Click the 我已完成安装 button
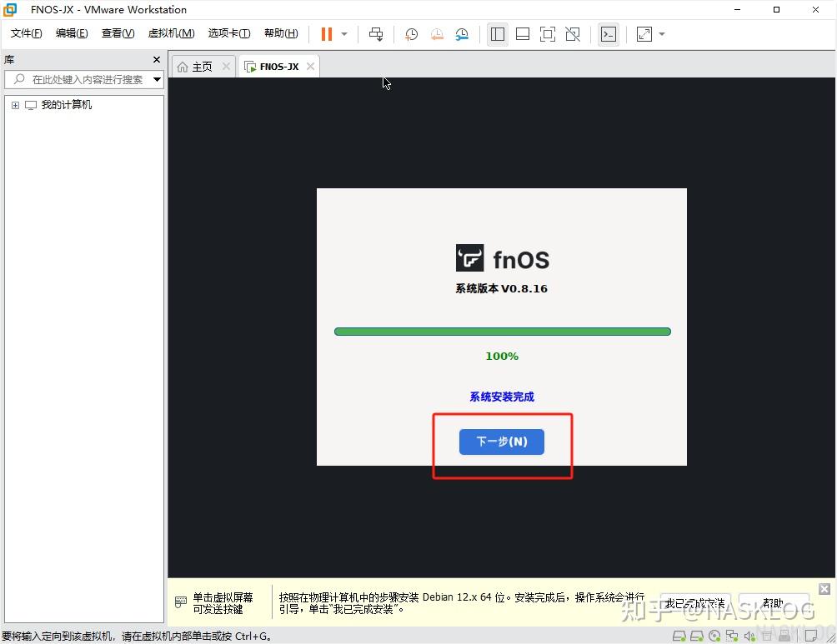The width and height of the screenshot is (837, 644). coord(694,602)
